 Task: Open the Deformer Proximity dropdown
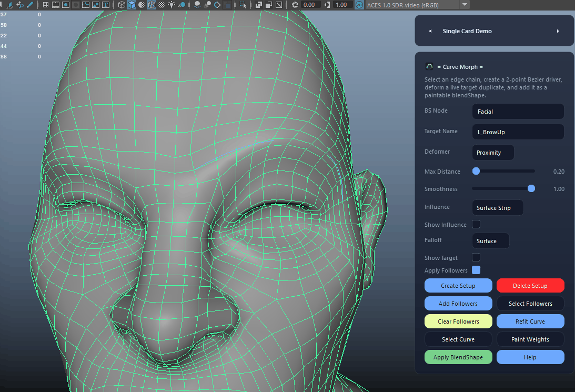click(x=493, y=153)
